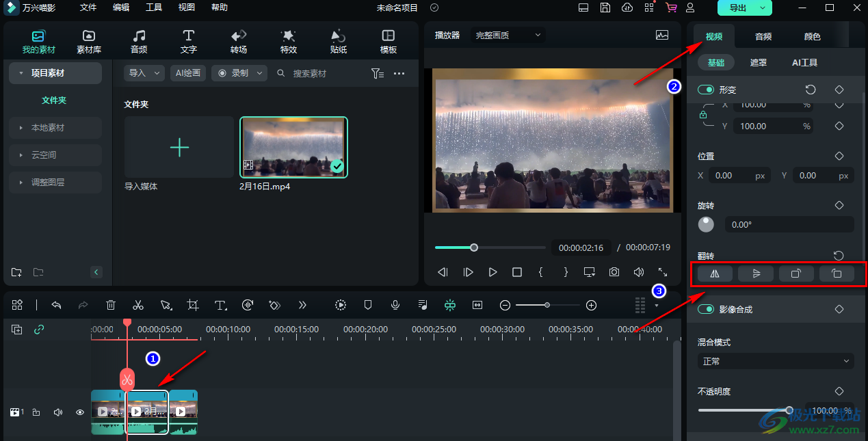Screen dimensions: 868x441
Task: Select the crop tool in timeline toolbar
Action: [193, 305]
